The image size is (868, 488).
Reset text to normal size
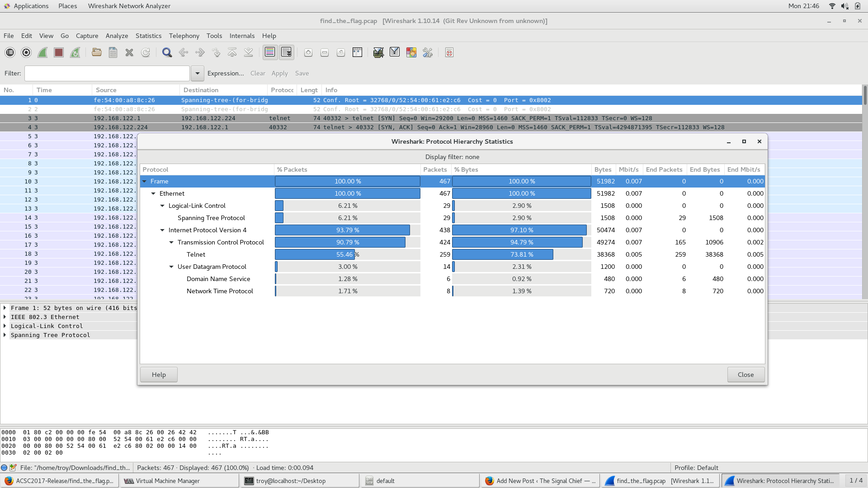(341, 52)
